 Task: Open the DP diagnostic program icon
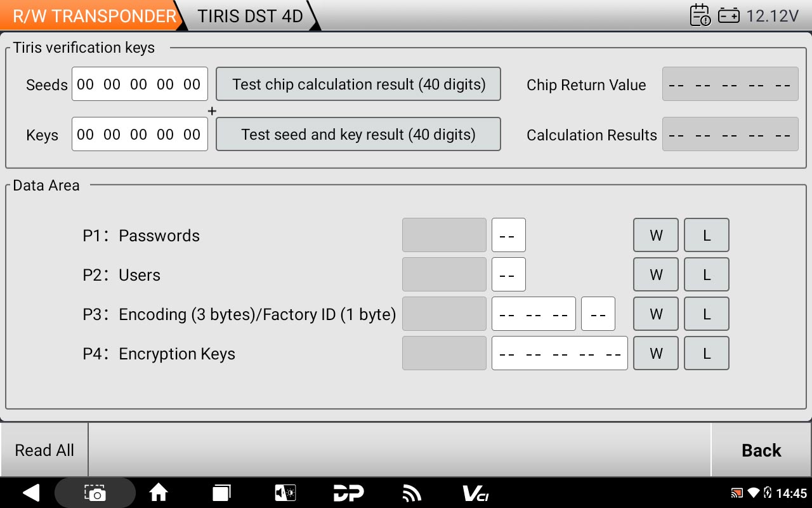click(348, 493)
